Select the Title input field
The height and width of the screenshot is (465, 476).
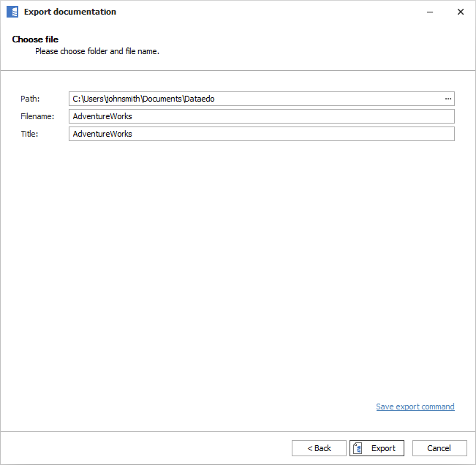click(261, 134)
